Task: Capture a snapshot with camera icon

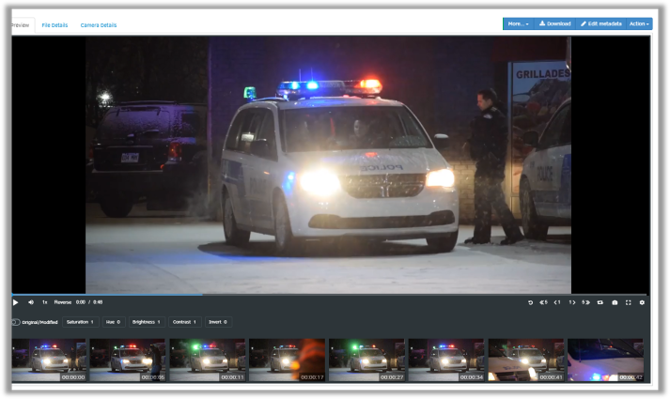Action: coord(614,302)
